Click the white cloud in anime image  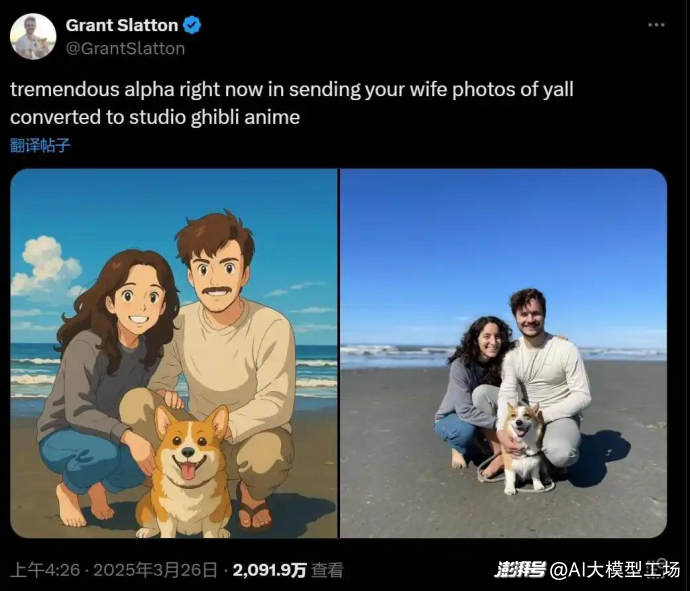(47, 266)
